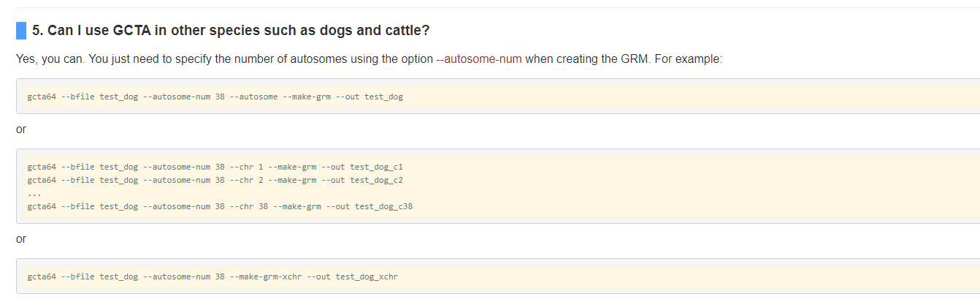Click the command line containing --chr 1
Viewport: 980px width, 305px height.
tap(219, 167)
